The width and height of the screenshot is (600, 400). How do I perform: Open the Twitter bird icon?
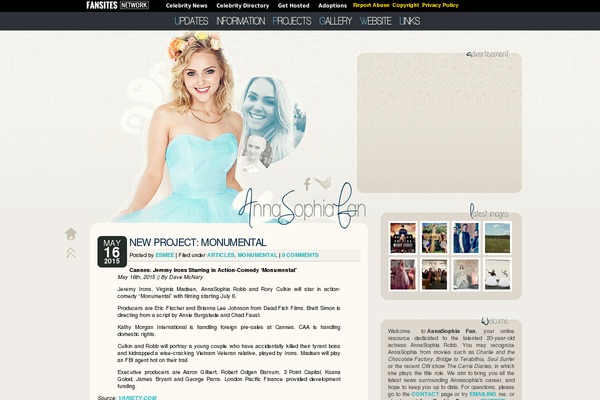click(x=323, y=183)
